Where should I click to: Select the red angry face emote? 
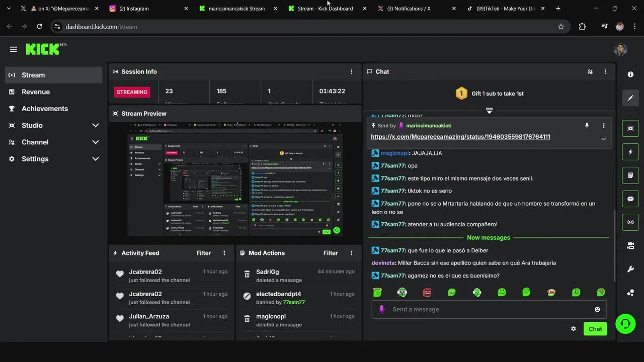point(427,292)
